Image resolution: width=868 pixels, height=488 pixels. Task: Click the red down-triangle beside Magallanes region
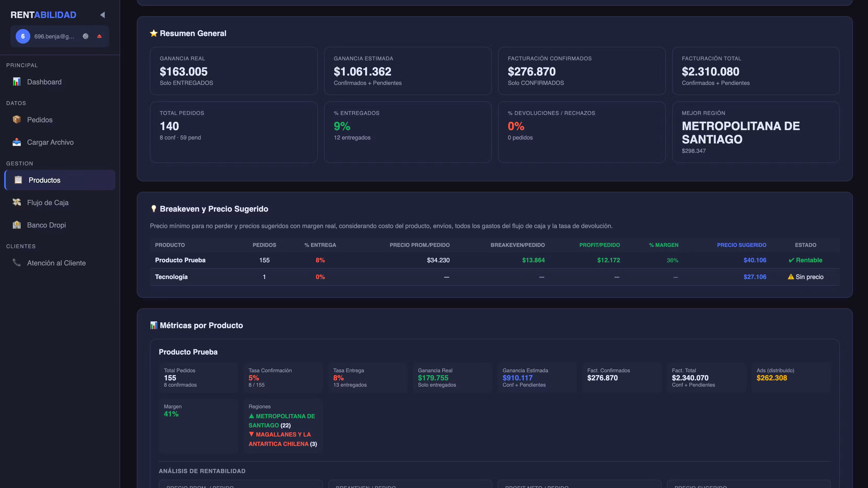[251, 434]
